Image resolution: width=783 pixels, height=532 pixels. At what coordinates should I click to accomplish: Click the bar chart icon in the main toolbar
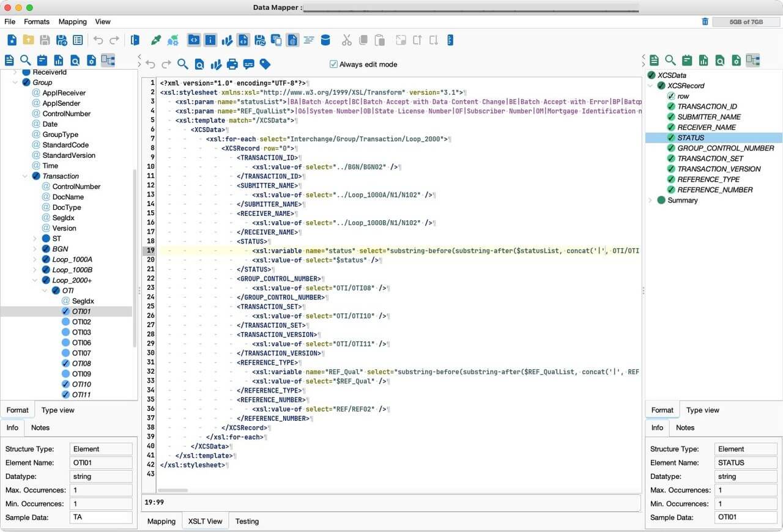point(227,40)
